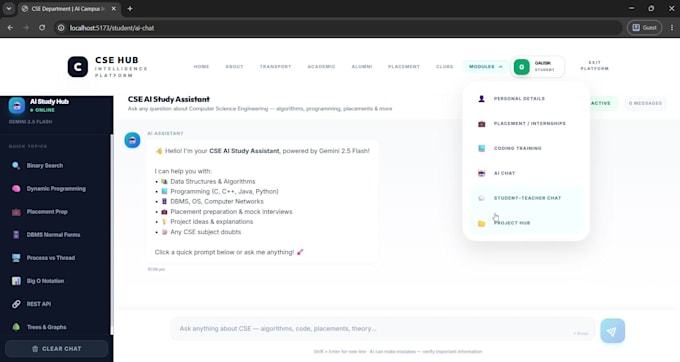Screen dimensions: 680x362
Task: Reload the page in browser
Action: point(42,27)
